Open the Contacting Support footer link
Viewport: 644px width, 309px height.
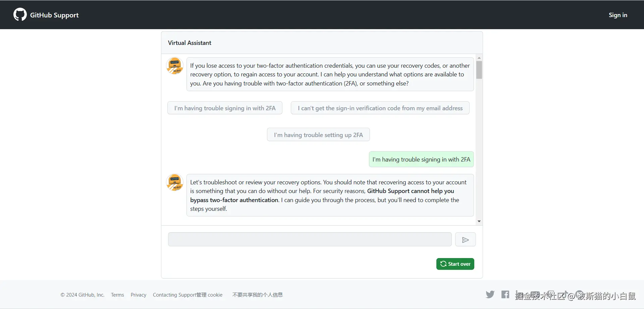pyautogui.click(x=174, y=295)
